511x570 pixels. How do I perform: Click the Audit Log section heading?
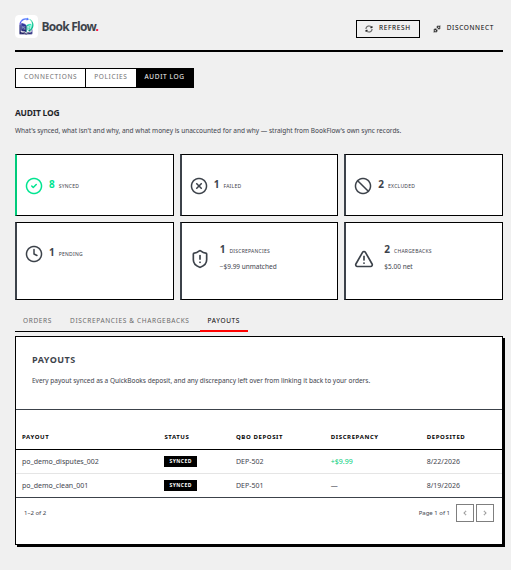37,113
